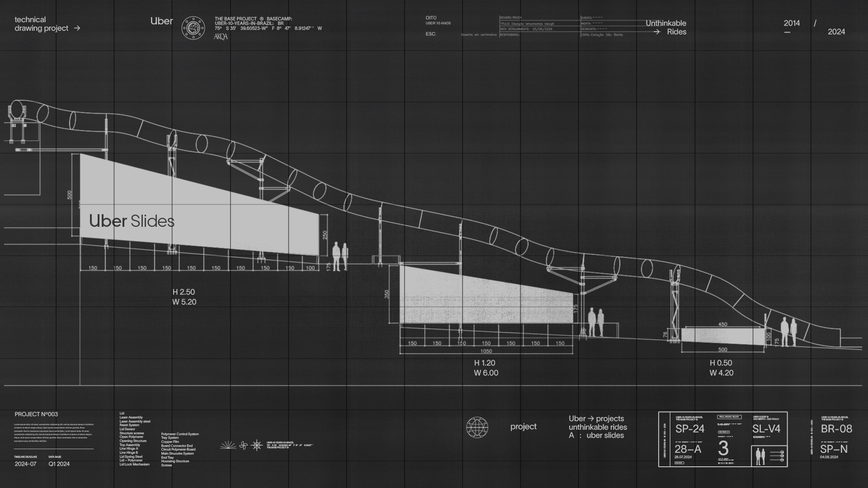
Task: Click the sunburst fan icon
Action: 228,446
